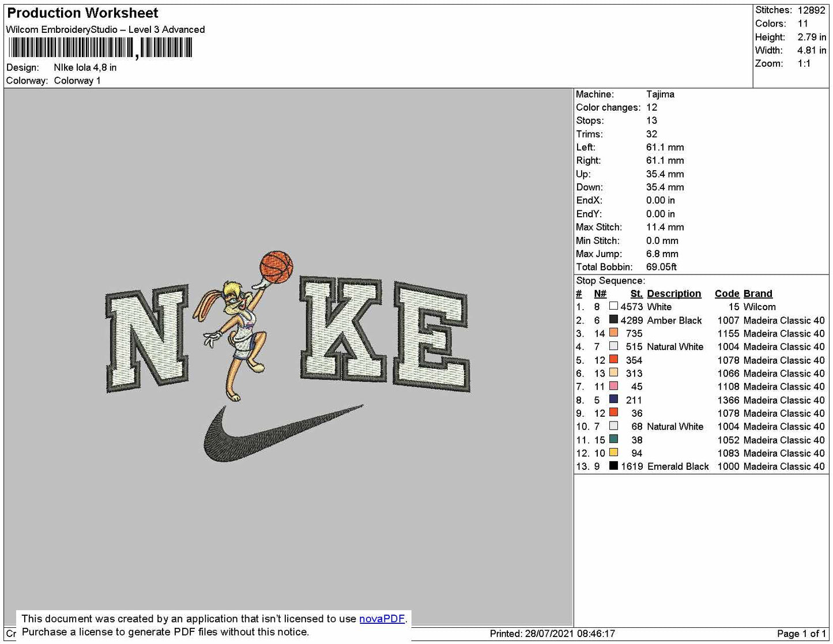
Task: Select the Stitches count 12892
Action: (x=812, y=10)
